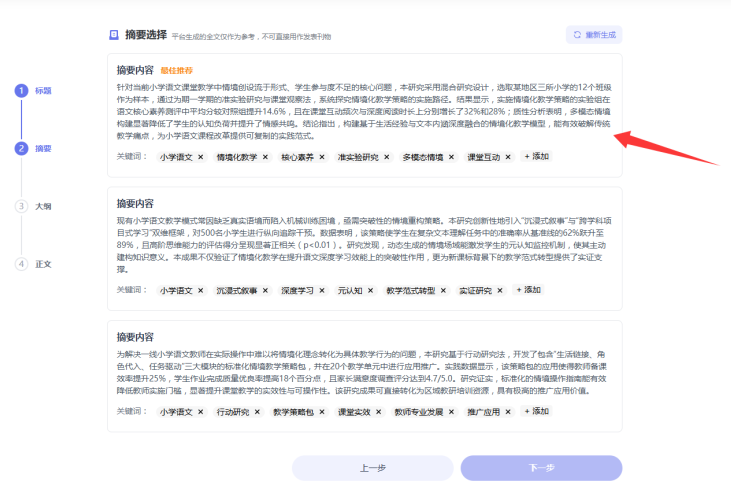Remove the 情境化教学 keyword tag
Image resolution: width=731 pixels, height=496 pixels.
(x=265, y=157)
